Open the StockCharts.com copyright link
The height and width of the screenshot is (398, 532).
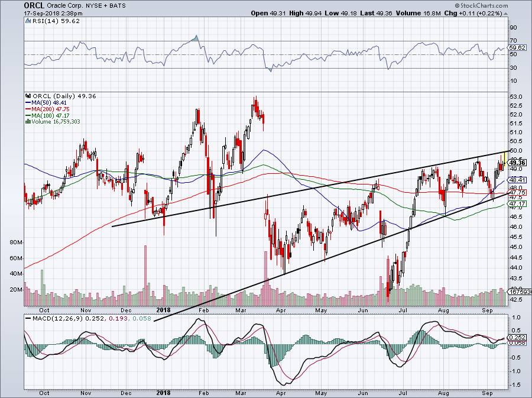(x=481, y=5)
